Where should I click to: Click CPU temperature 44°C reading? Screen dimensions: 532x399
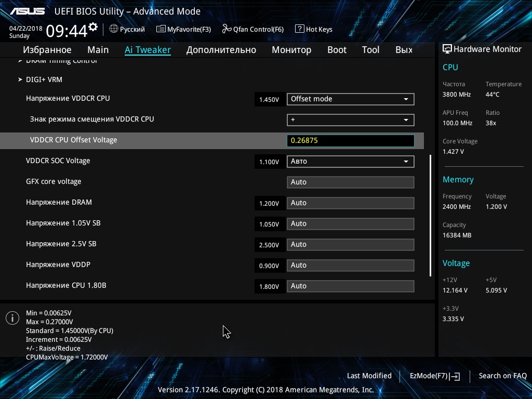pyautogui.click(x=493, y=95)
